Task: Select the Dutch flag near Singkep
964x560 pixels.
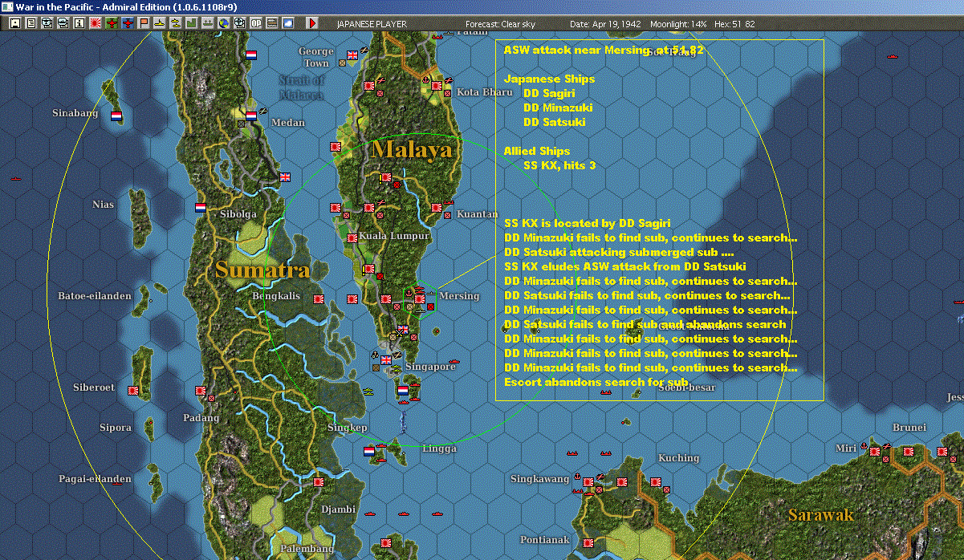Action: tap(369, 451)
